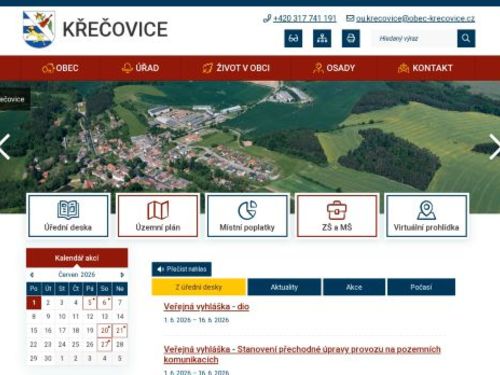Open the ŽIVOT V OBCI menu

[x=236, y=68]
